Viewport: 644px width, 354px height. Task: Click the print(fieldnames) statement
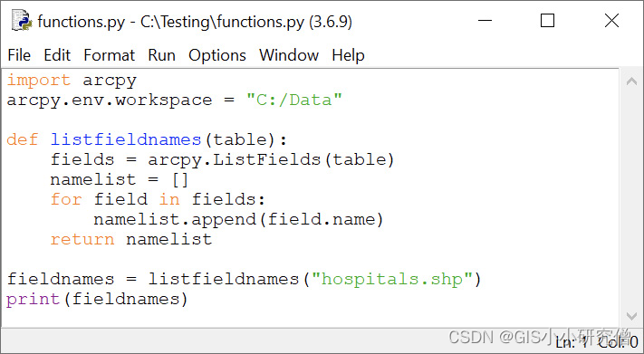[x=97, y=299]
